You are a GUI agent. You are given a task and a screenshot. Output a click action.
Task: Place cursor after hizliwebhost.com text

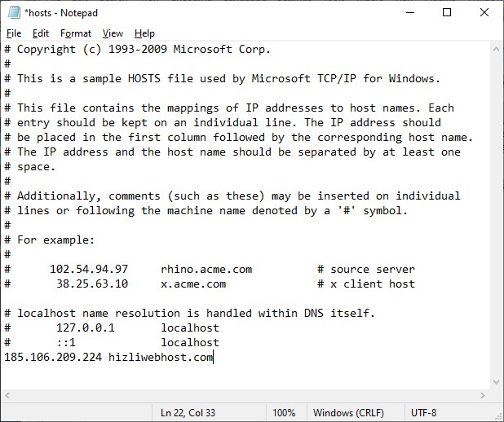(x=214, y=358)
